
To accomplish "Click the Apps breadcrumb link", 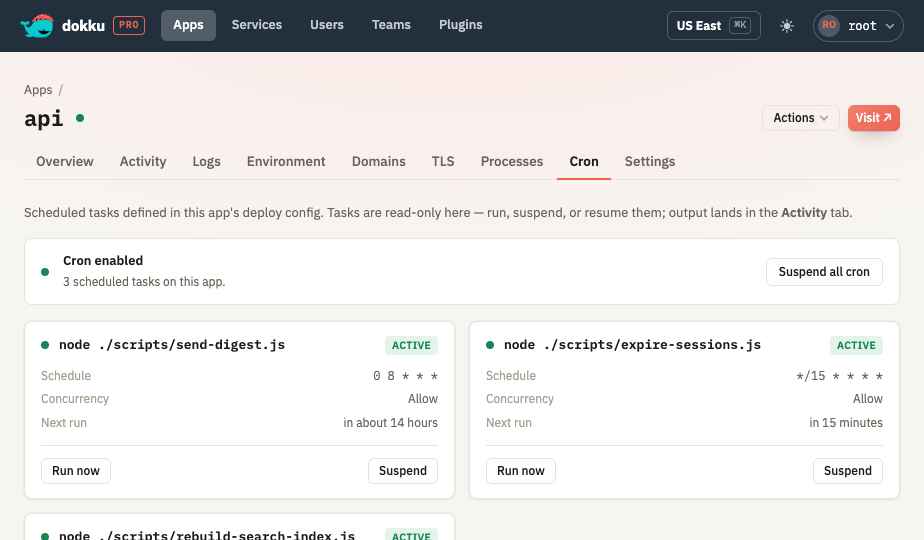I will pyautogui.click(x=38, y=90).
